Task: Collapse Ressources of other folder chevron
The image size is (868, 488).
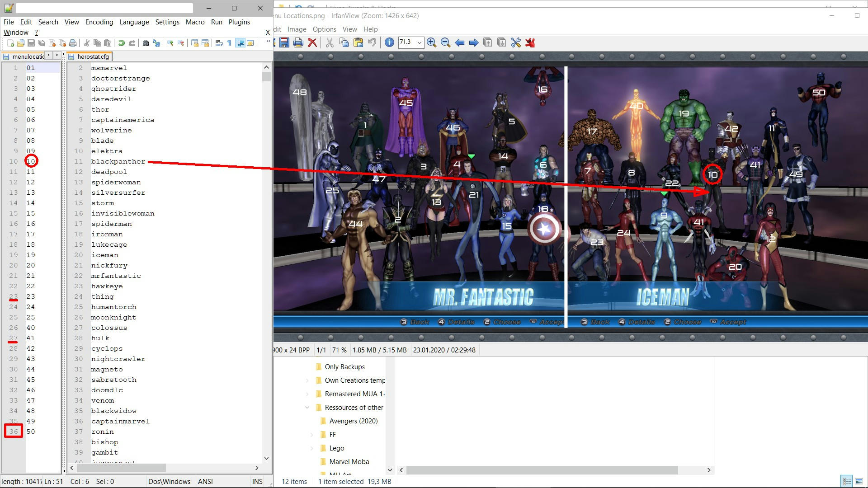Action: [x=307, y=407]
